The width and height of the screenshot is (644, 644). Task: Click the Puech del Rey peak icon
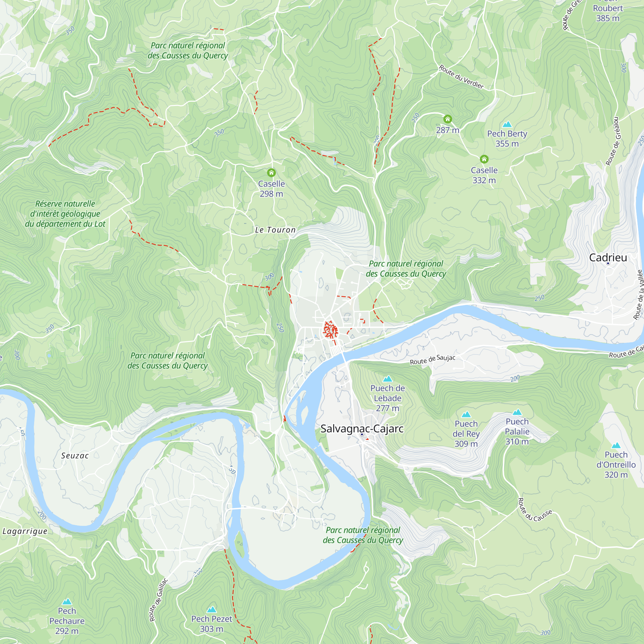tap(466, 414)
